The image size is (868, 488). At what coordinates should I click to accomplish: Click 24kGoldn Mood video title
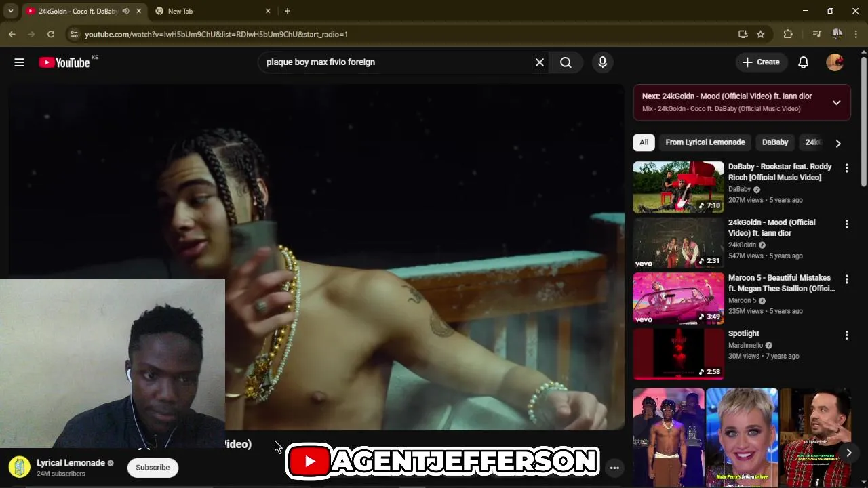pos(772,228)
